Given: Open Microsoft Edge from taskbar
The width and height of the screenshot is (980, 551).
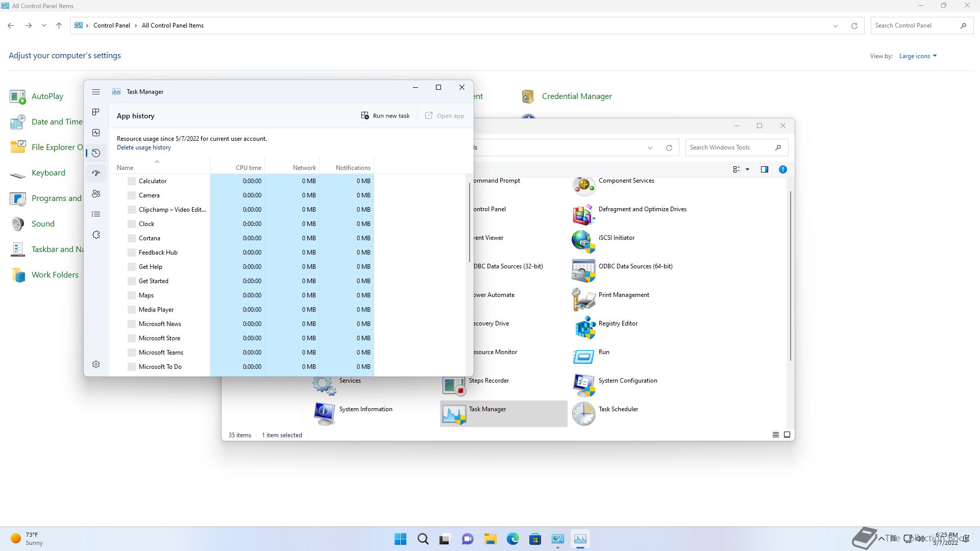Looking at the screenshot, I should click(512, 539).
